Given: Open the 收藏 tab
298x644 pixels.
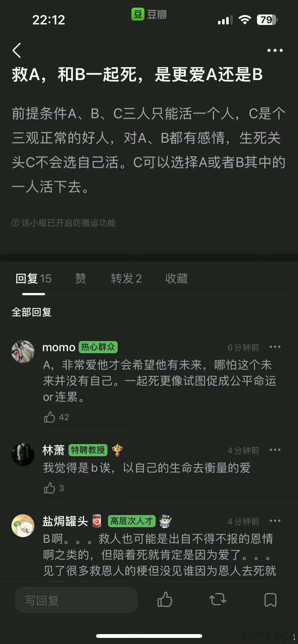Looking at the screenshot, I should [177, 279].
